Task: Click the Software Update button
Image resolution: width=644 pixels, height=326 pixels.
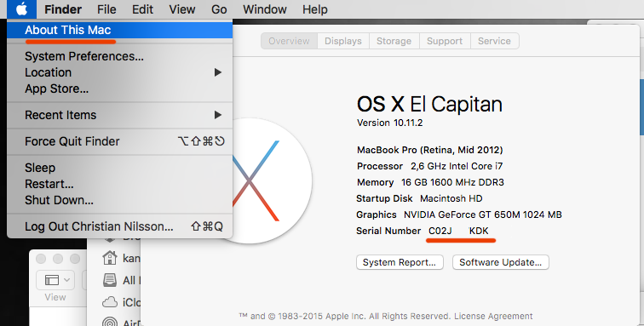Action: coord(501,262)
